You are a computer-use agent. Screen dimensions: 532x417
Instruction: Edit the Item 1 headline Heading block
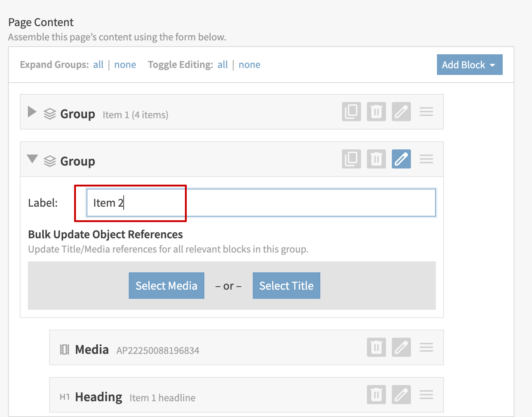pyautogui.click(x=401, y=395)
